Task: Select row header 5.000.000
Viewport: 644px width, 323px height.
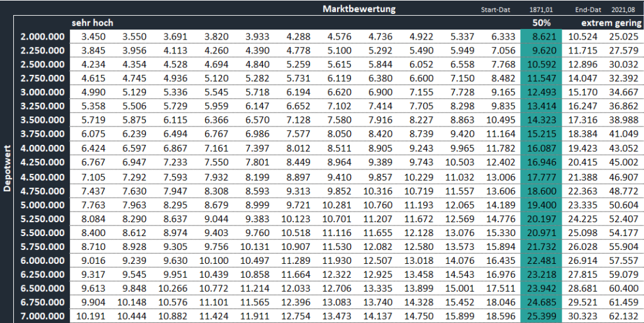Action: [43, 205]
